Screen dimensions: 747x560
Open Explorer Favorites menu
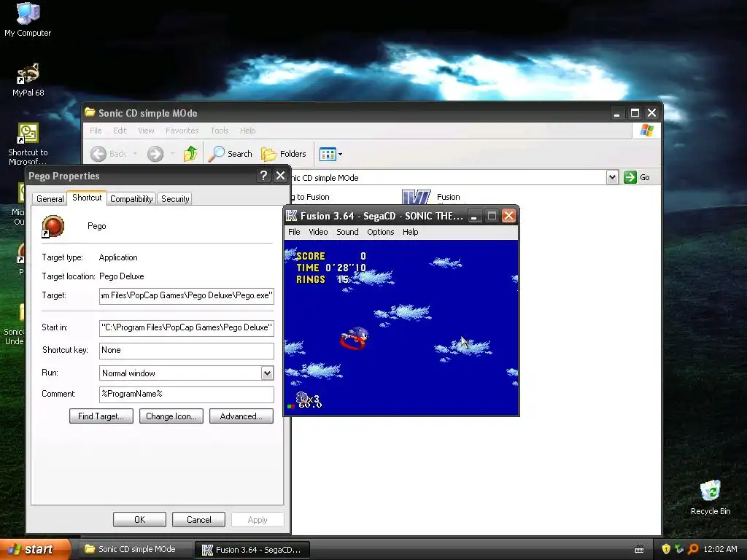click(182, 131)
